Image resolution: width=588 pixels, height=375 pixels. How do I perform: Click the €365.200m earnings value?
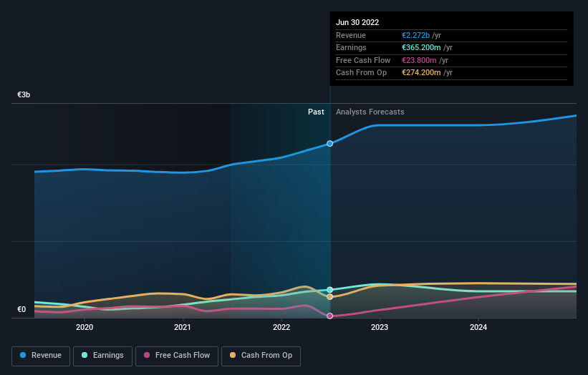(x=421, y=47)
